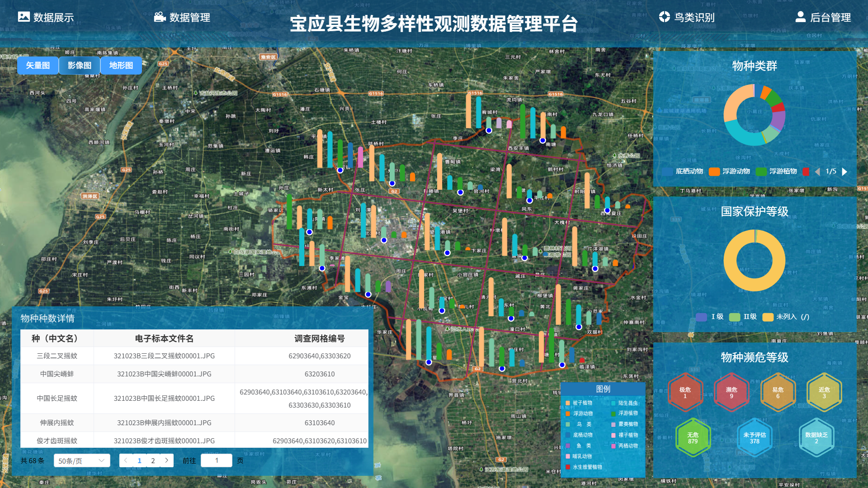Select the 极危 hexagon badge
Image resolution: width=868 pixels, height=488 pixels.
tap(685, 392)
